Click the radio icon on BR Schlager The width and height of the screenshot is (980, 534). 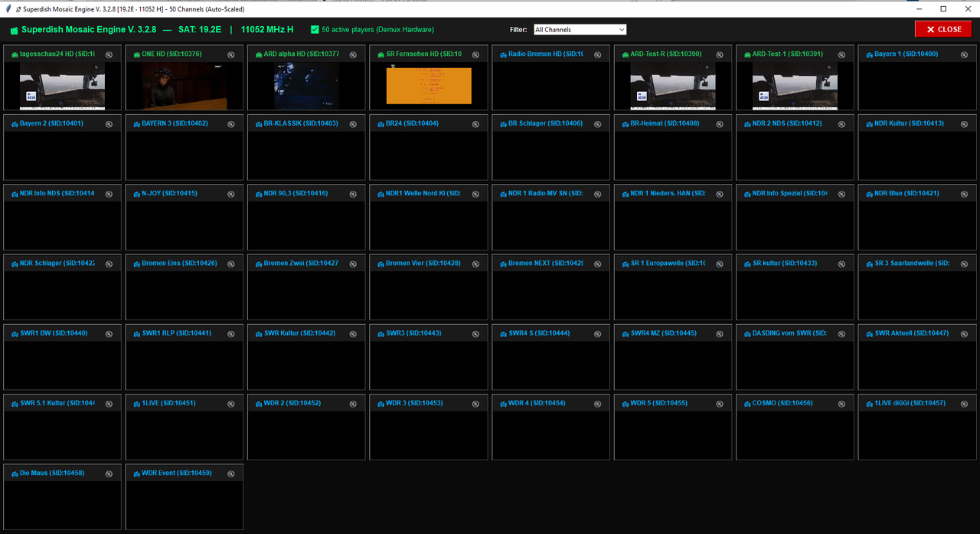503,124
